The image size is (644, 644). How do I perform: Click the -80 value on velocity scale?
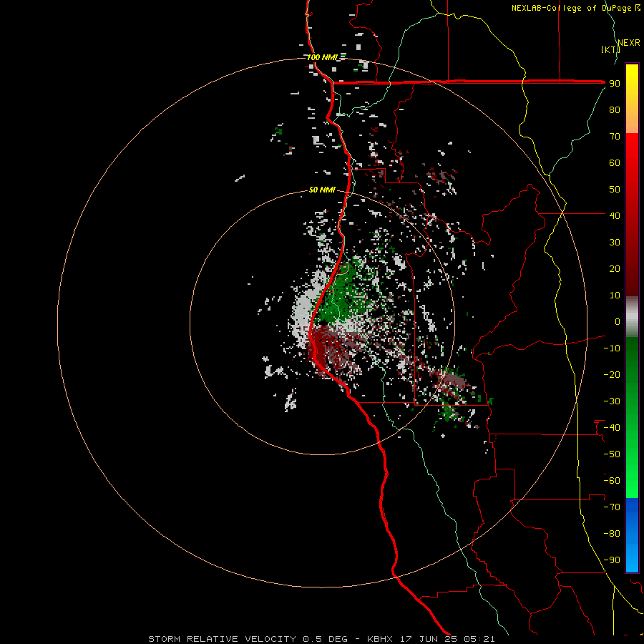coord(612,534)
